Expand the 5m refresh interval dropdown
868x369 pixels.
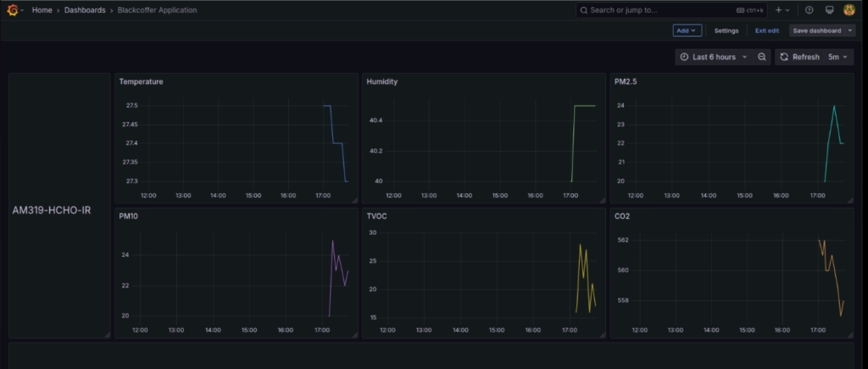pyautogui.click(x=837, y=57)
